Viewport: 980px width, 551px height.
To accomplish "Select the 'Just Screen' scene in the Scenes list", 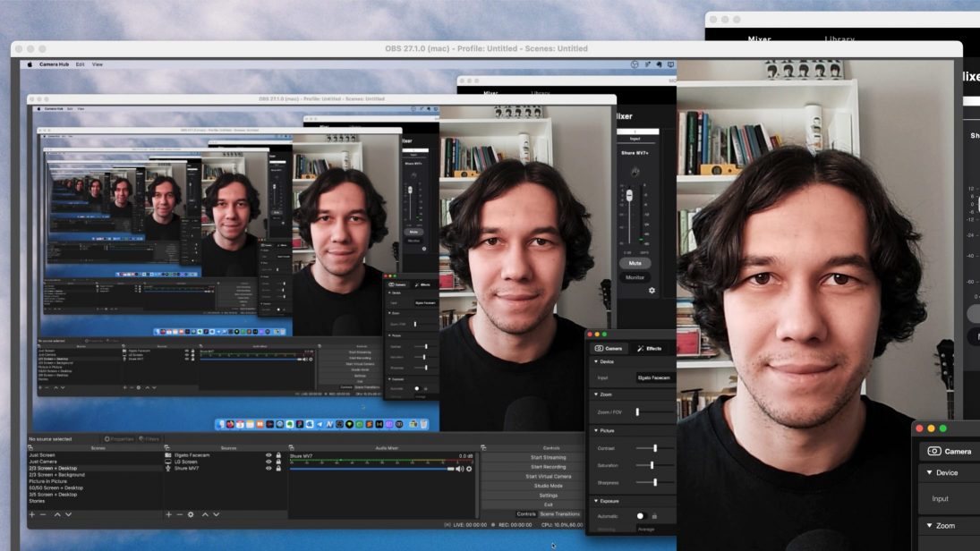I will point(42,455).
